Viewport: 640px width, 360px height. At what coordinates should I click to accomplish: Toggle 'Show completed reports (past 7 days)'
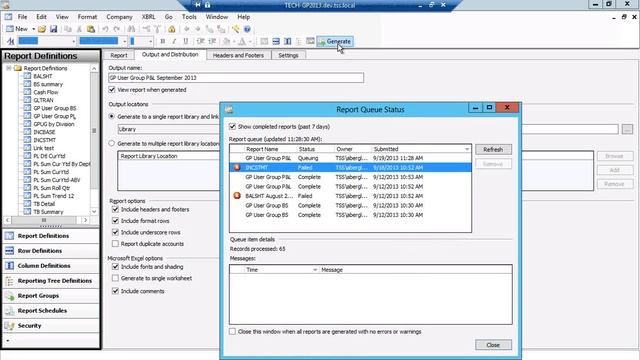pos(233,127)
